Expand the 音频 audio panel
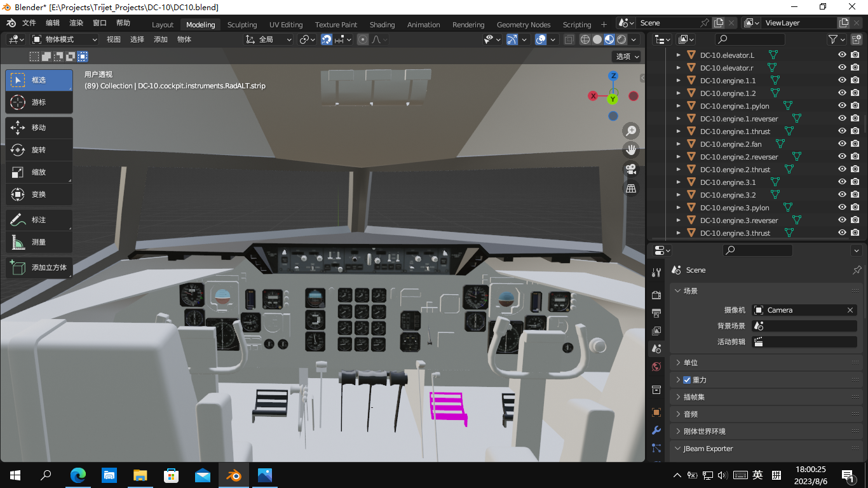 point(766,414)
